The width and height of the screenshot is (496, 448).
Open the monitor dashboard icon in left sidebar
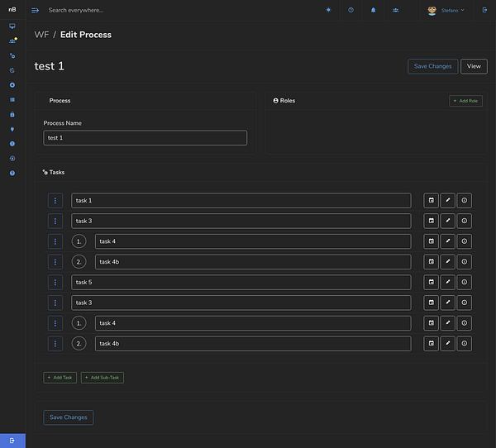click(12, 26)
